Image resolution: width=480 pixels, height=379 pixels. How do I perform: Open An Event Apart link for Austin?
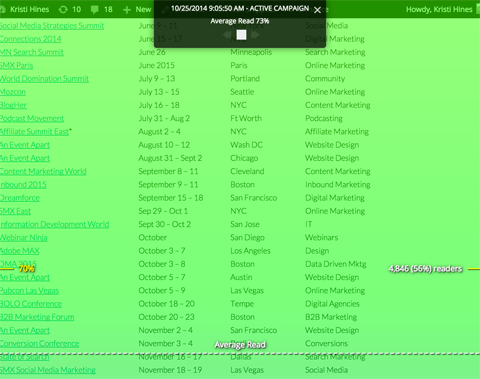point(25,277)
